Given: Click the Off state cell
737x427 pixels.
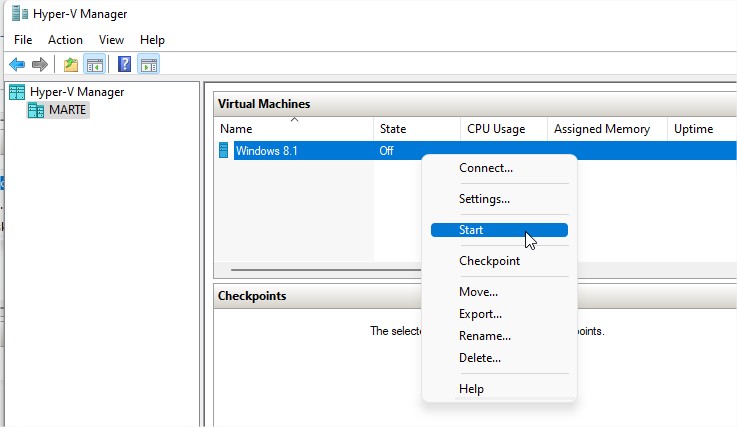Looking at the screenshot, I should pyautogui.click(x=386, y=151).
